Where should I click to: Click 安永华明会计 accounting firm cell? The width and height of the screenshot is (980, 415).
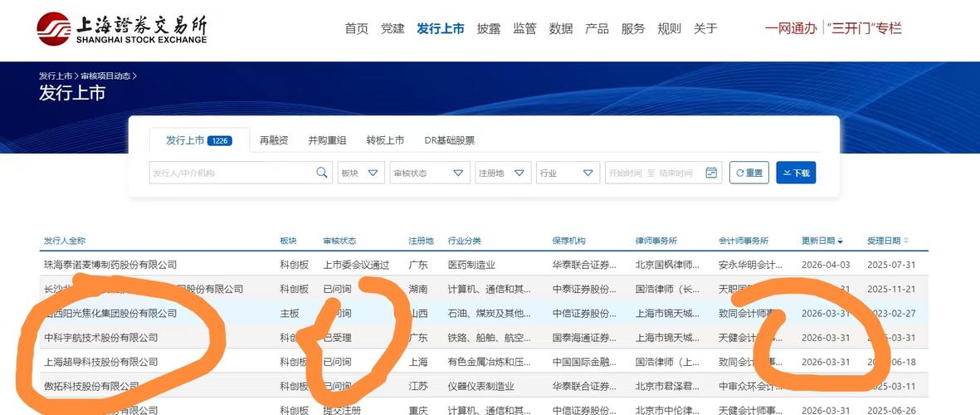[x=751, y=265]
